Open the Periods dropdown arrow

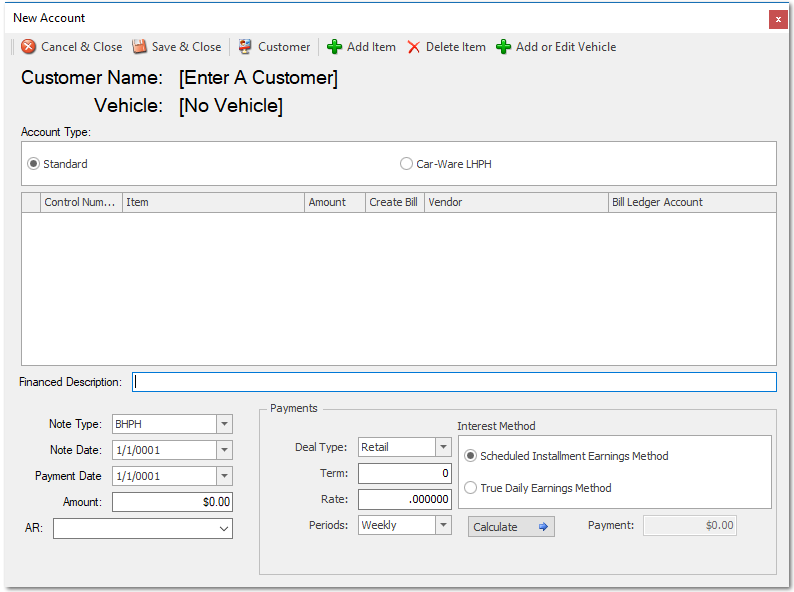(443, 525)
